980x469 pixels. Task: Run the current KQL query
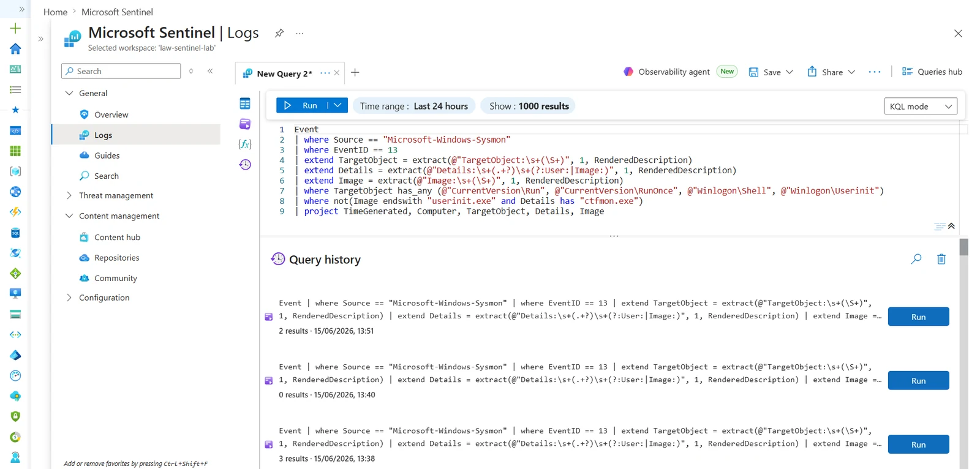pyautogui.click(x=302, y=105)
